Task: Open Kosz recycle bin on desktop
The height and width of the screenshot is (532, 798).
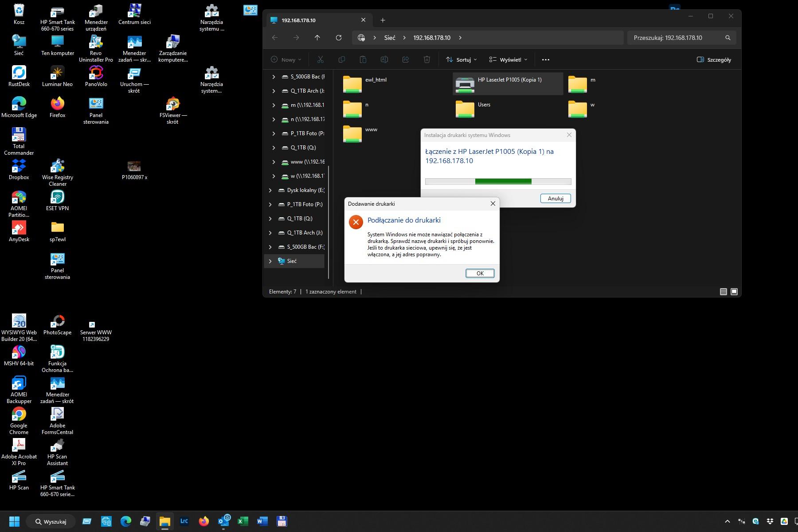Action: [x=19, y=14]
